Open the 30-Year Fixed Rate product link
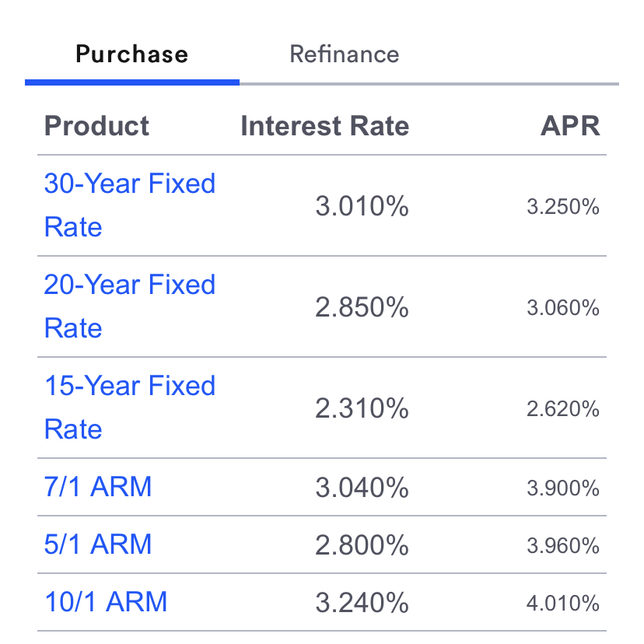 pyautogui.click(x=130, y=205)
